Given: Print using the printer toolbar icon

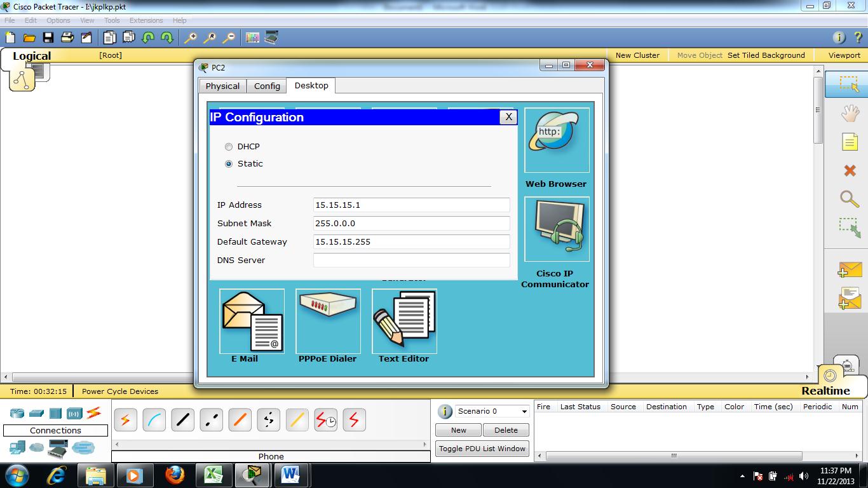Looking at the screenshot, I should [x=68, y=37].
